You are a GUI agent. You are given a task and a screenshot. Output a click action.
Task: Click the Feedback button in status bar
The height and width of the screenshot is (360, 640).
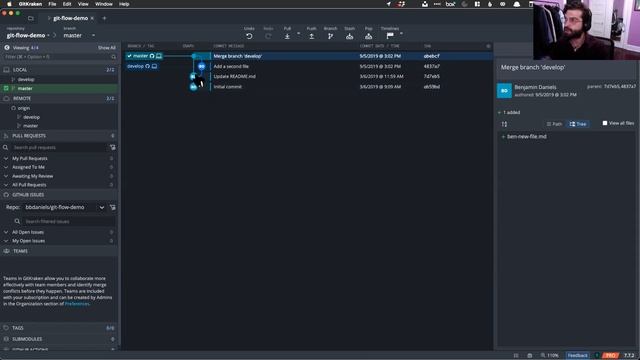577,356
